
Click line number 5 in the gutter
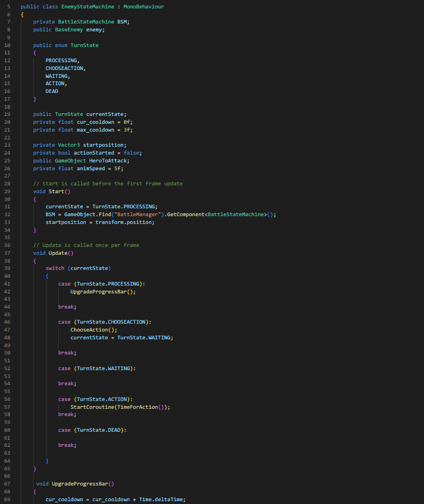(x=8, y=6)
